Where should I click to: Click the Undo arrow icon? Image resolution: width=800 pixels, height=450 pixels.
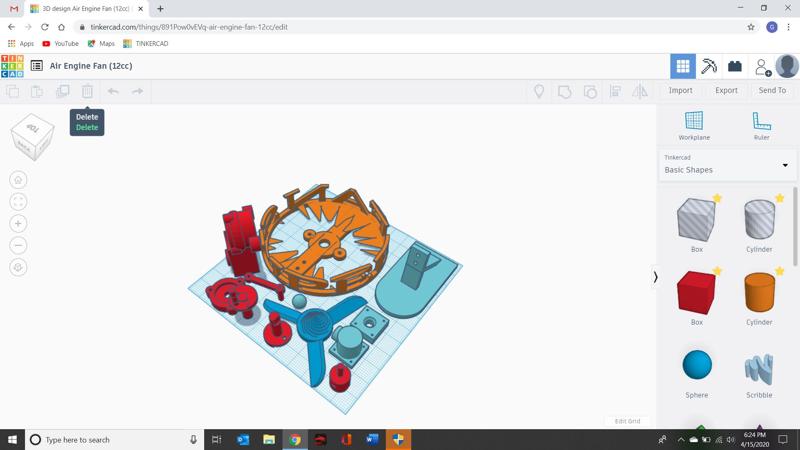[x=113, y=91]
